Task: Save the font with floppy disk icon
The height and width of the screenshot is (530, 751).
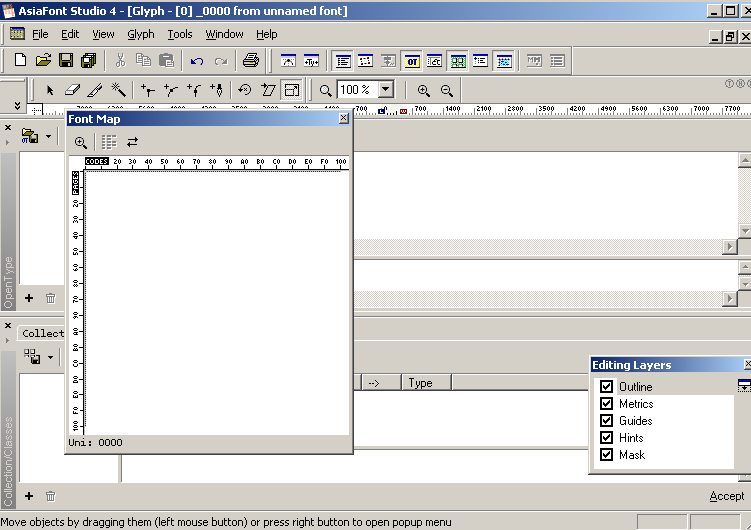Action: click(66, 60)
